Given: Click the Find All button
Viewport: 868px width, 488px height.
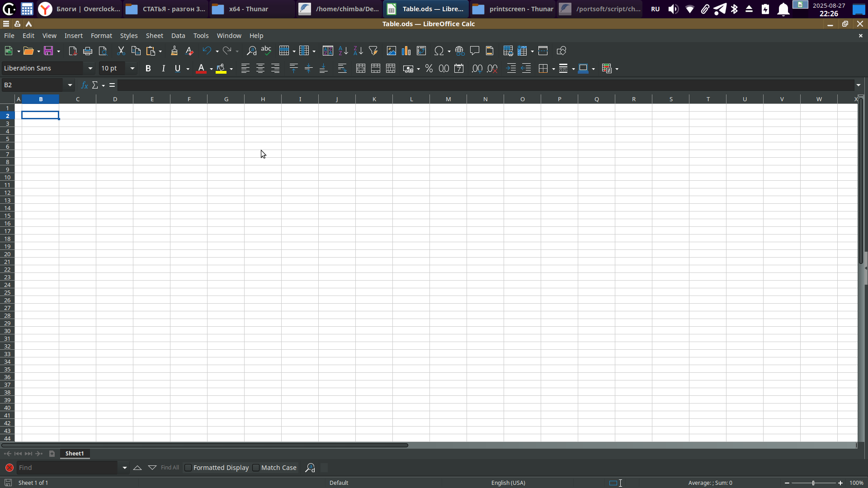Looking at the screenshot, I should (x=170, y=468).
